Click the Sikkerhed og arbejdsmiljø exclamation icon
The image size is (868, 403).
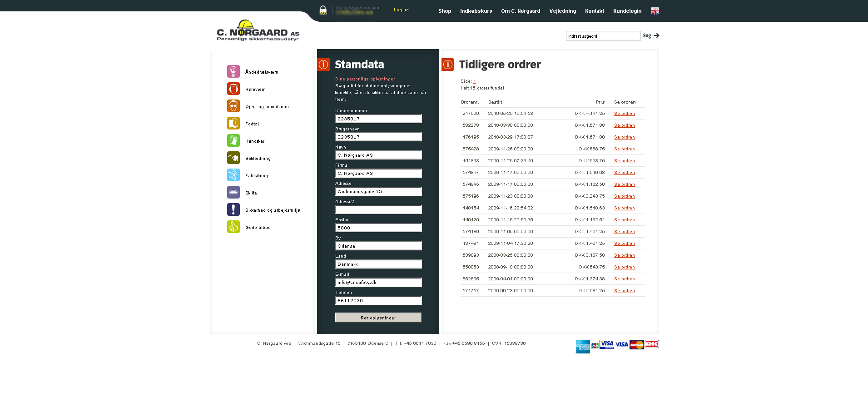point(233,209)
